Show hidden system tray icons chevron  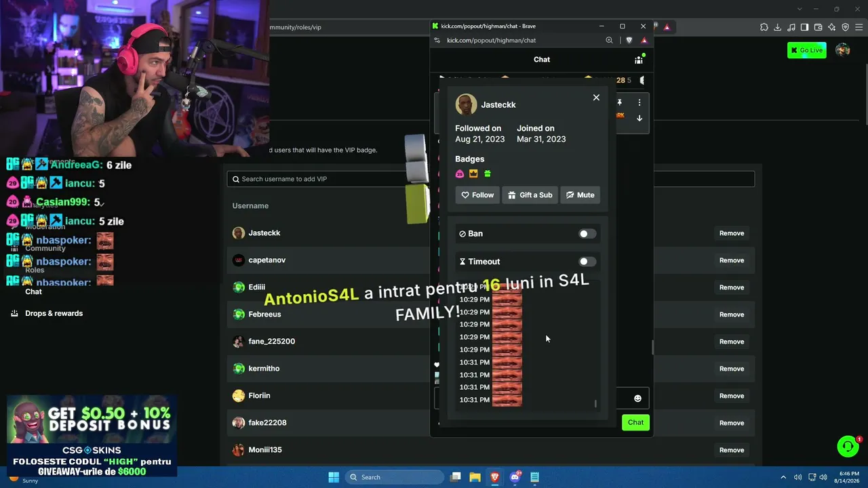tap(783, 477)
